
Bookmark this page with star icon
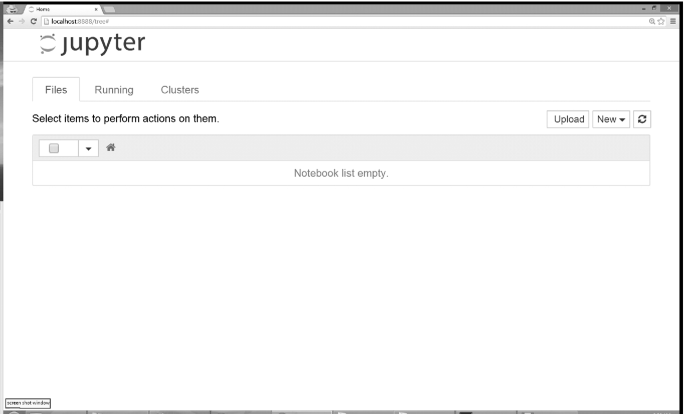(x=661, y=21)
